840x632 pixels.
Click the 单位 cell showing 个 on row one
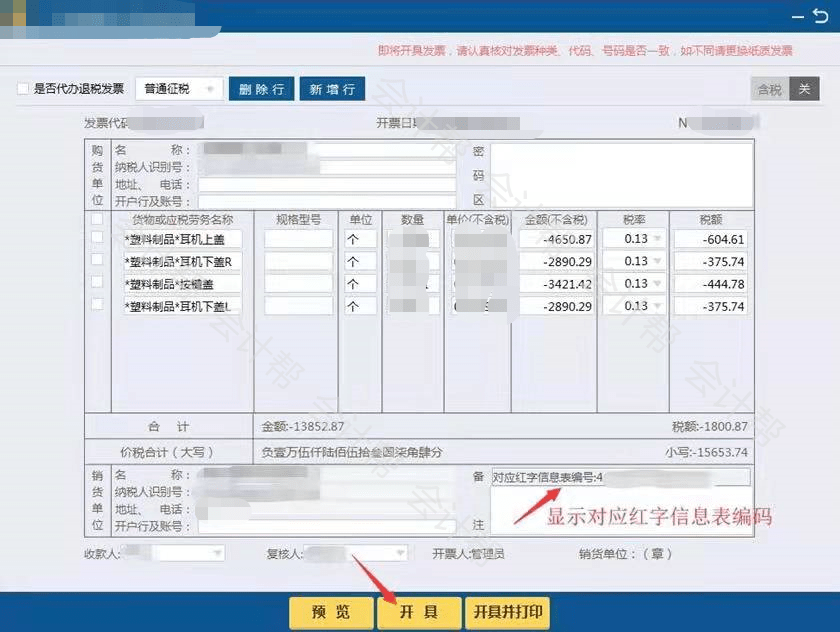(x=357, y=238)
